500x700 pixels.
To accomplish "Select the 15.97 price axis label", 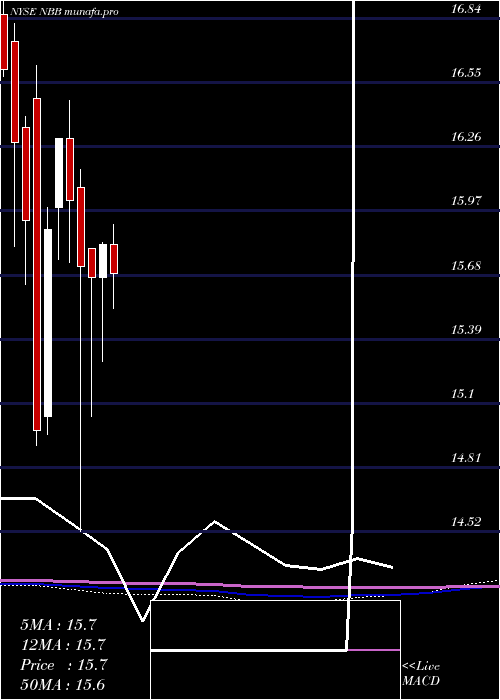I will [466, 201].
